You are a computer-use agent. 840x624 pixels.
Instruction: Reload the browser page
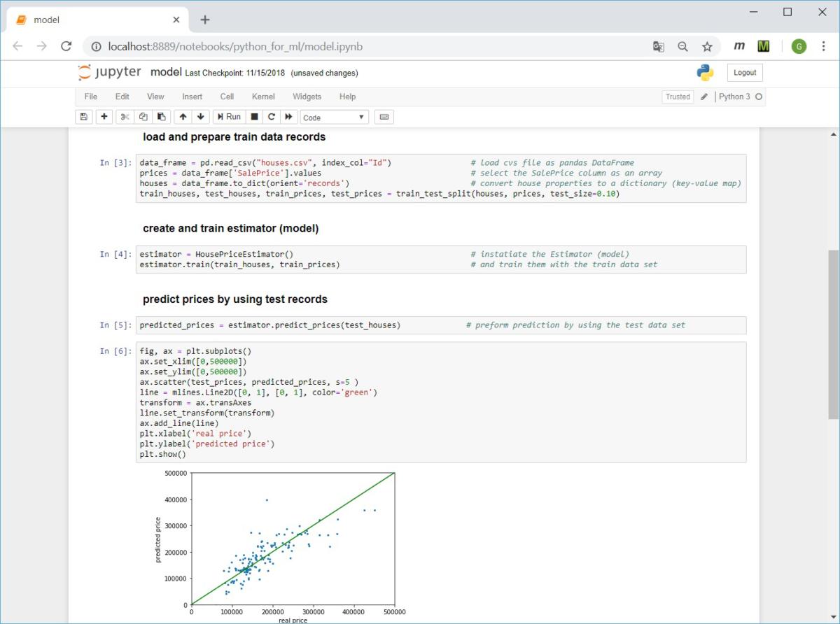66,46
